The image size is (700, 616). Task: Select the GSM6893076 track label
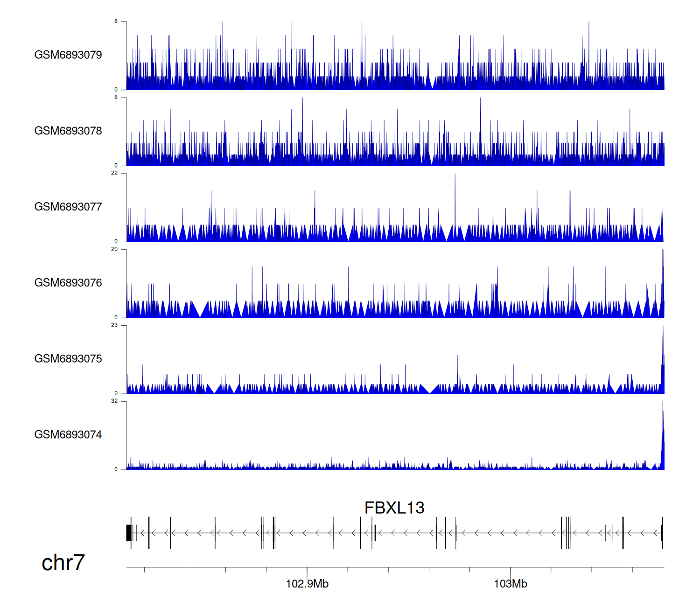pos(68,283)
